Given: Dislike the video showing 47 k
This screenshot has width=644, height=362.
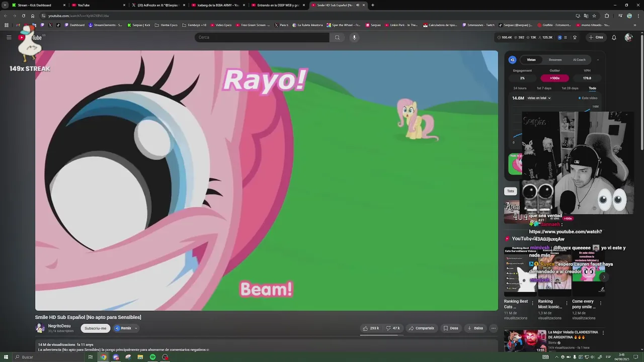Looking at the screenshot, I should point(393,328).
